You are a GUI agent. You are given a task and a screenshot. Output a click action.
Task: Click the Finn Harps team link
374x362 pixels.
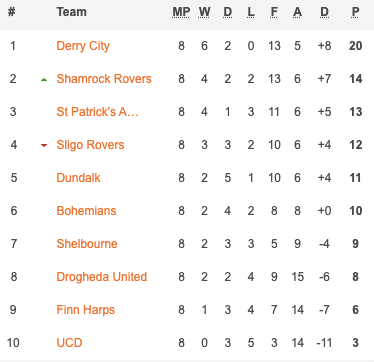(86, 310)
